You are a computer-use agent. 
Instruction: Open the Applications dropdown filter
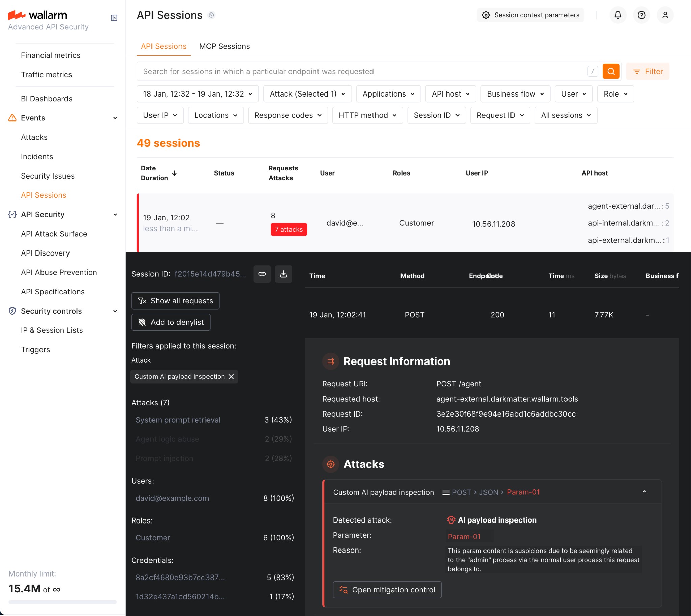[x=388, y=94]
